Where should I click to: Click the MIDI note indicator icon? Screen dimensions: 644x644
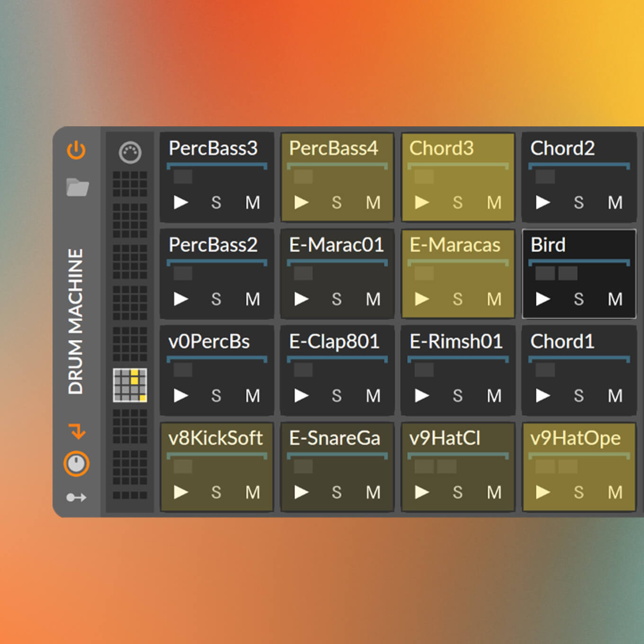click(130, 152)
